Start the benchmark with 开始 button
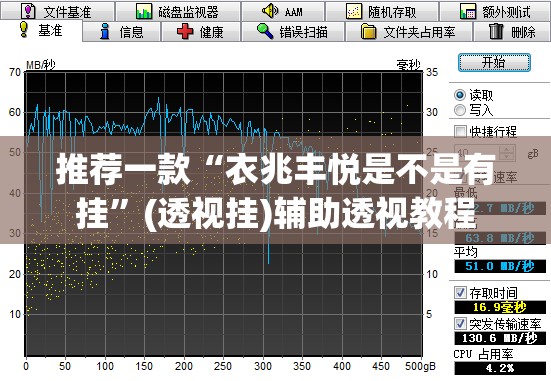This screenshot has height=381, width=551. pyautogui.click(x=494, y=63)
